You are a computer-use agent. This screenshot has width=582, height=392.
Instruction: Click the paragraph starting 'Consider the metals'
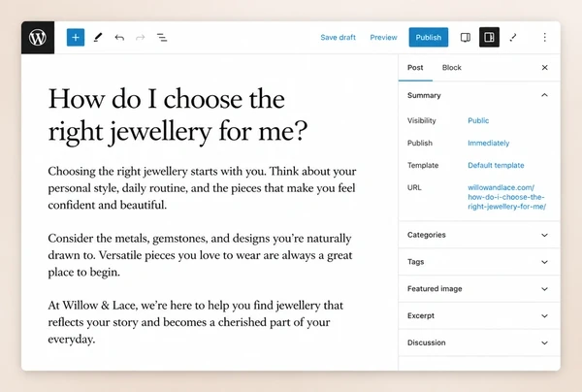coord(200,255)
